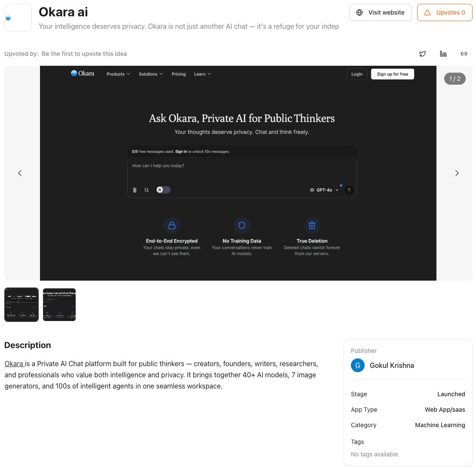Send message with the up-arrow icon
The image size is (476, 468).
tap(349, 190)
